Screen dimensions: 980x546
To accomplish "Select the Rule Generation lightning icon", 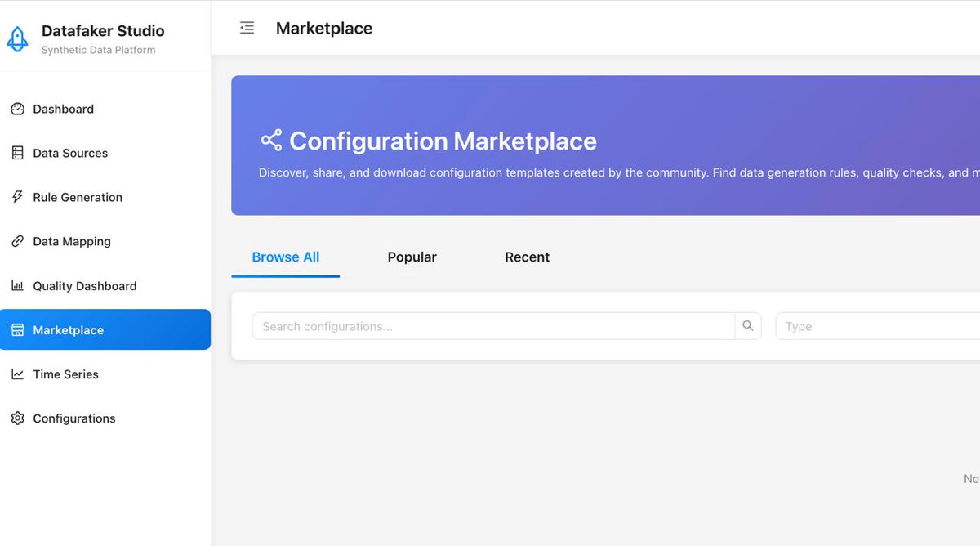I will click(x=17, y=197).
